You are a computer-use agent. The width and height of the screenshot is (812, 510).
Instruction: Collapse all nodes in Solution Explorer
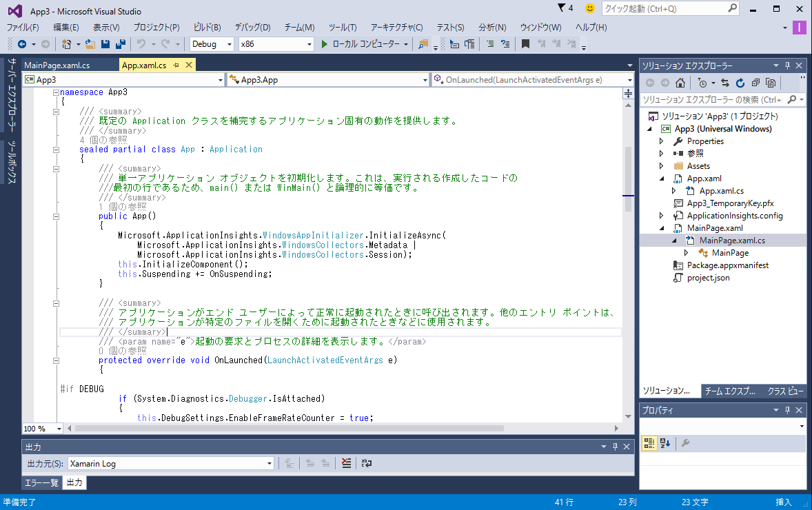click(x=755, y=83)
